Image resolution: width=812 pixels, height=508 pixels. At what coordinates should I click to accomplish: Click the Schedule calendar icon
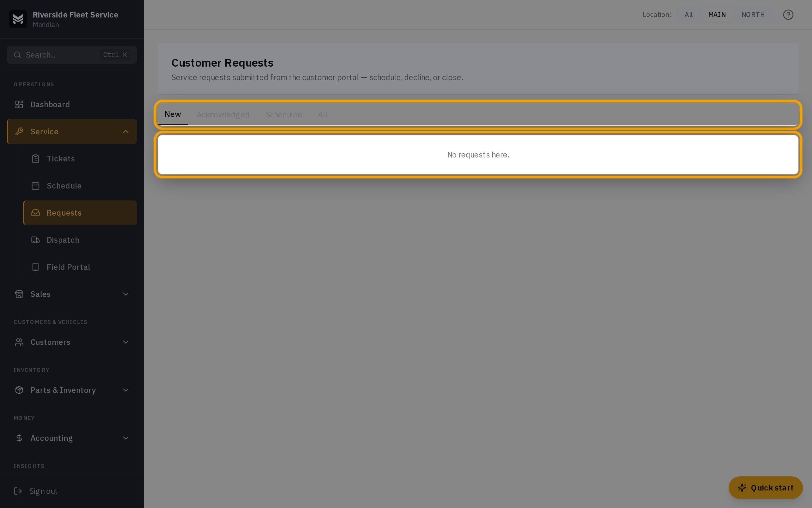tap(36, 186)
